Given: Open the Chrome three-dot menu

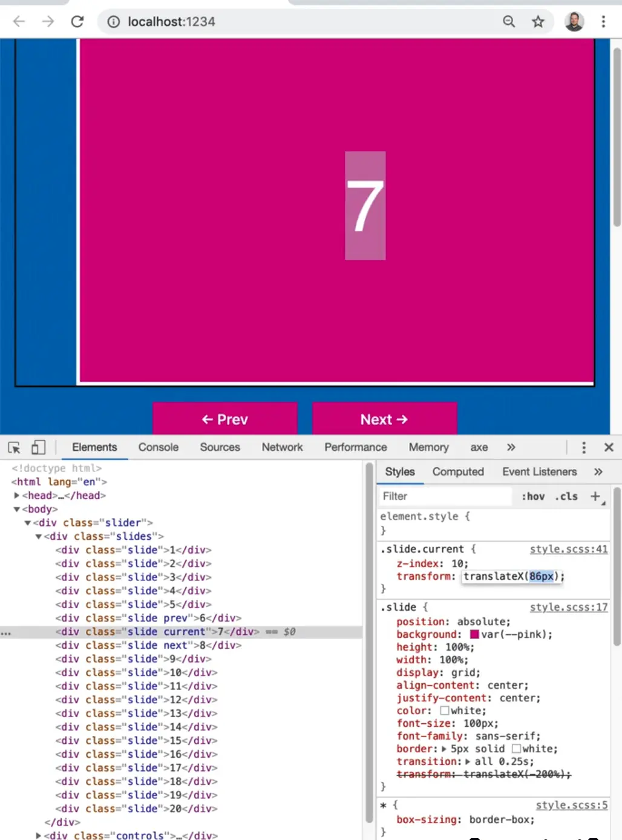Looking at the screenshot, I should tap(603, 22).
